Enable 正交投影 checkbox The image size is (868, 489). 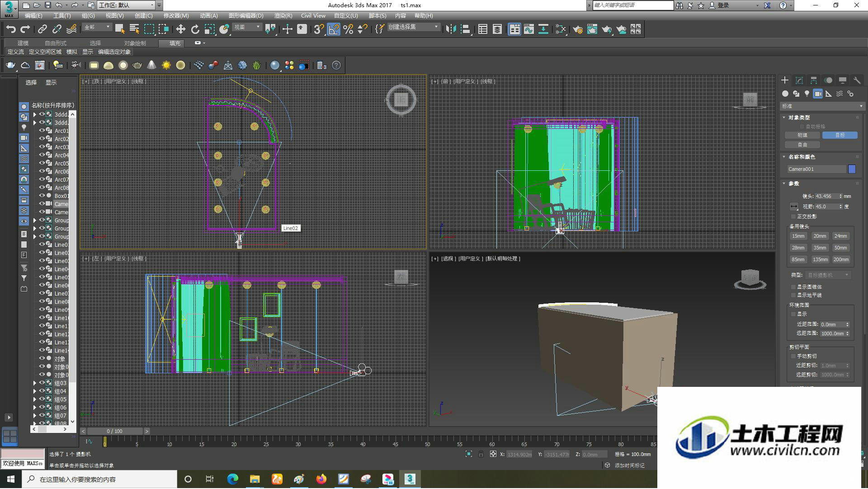pyautogui.click(x=793, y=216)
